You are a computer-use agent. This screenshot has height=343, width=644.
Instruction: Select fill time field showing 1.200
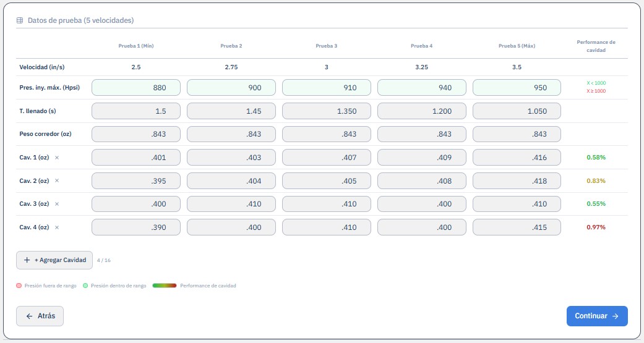tap(422, 111)
